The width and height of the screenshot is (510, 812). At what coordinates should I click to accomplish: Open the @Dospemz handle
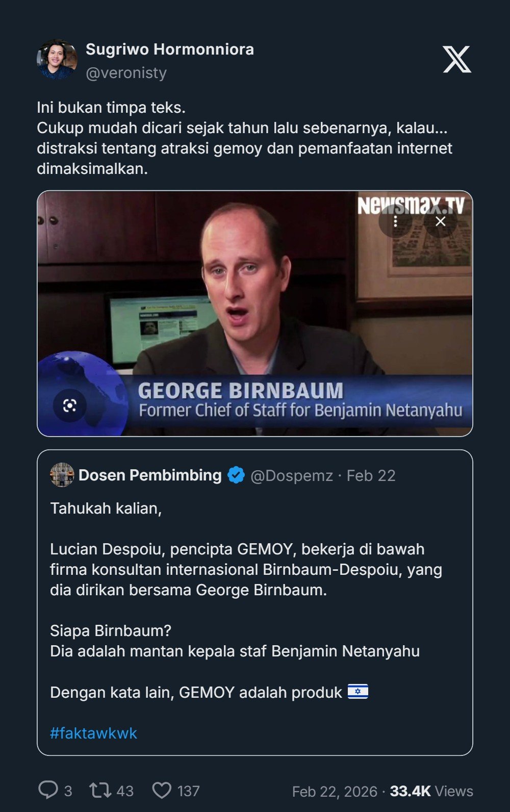pyautogui.click(x=292, y=475)
